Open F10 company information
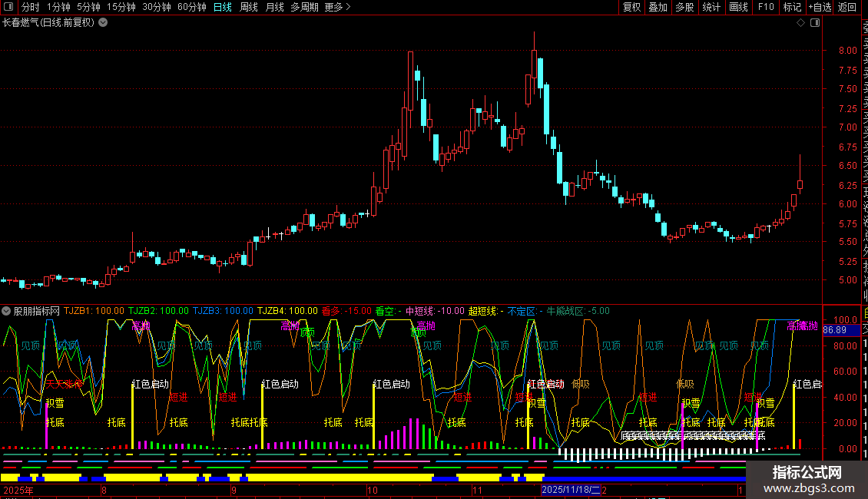This screenshot has width=868, height=499. (766, 7)
